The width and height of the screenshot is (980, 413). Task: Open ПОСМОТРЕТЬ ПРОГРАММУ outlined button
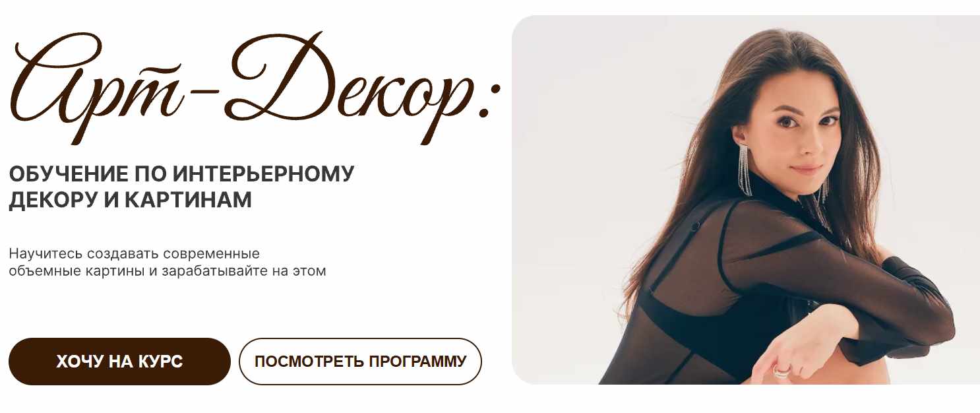click(360, 362)
